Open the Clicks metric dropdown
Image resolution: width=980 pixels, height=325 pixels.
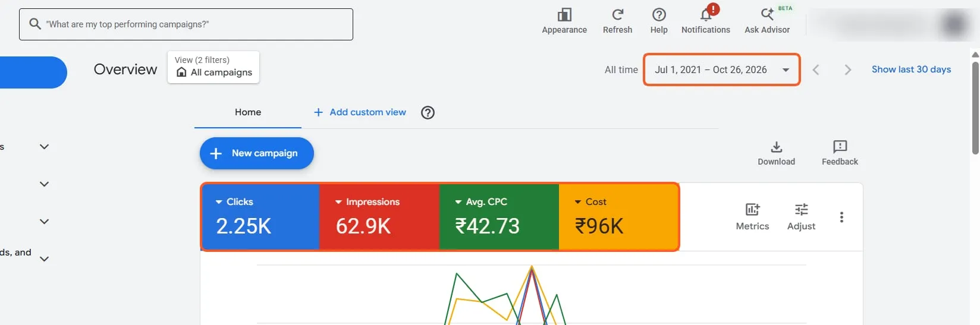tap(234, 202)
